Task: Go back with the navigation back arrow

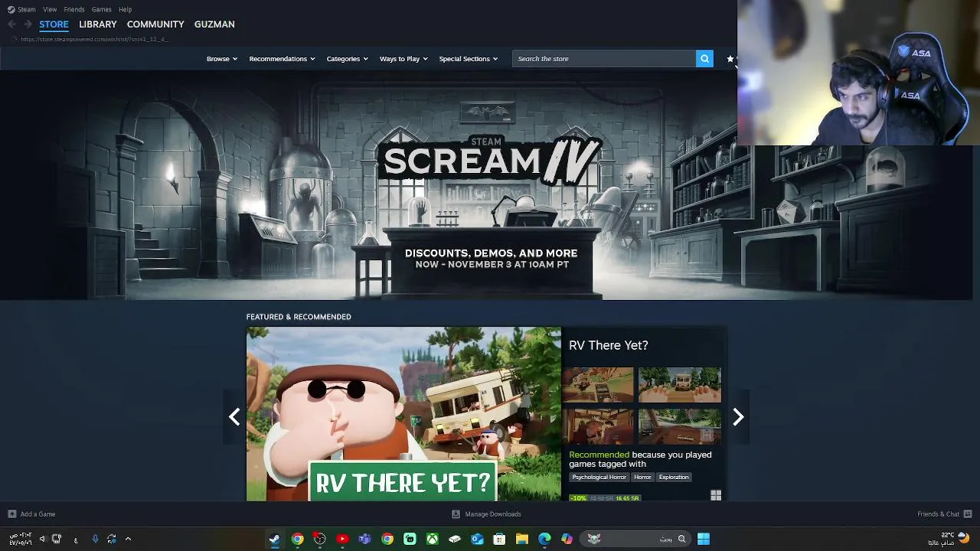Action: pyautogui.click(x=11, y=24)
